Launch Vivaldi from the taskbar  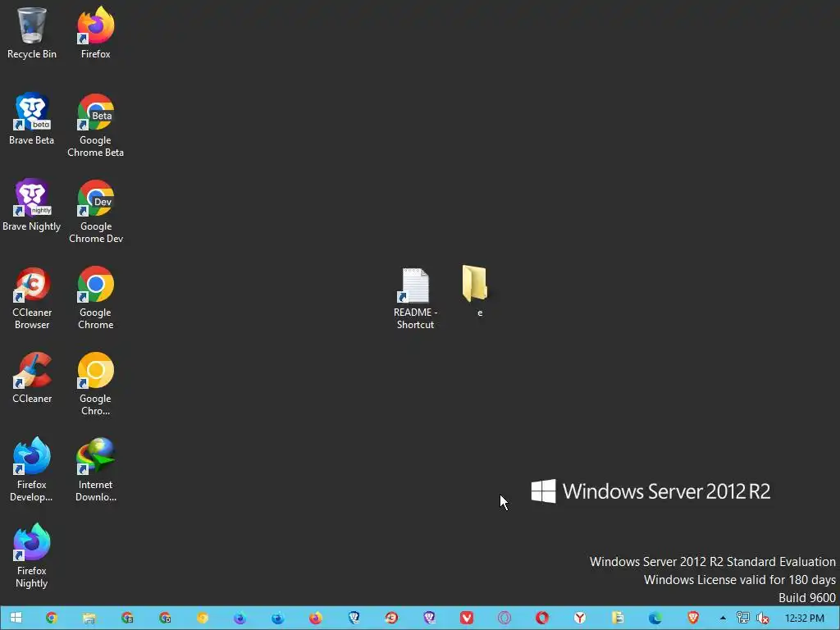point(467,618)
